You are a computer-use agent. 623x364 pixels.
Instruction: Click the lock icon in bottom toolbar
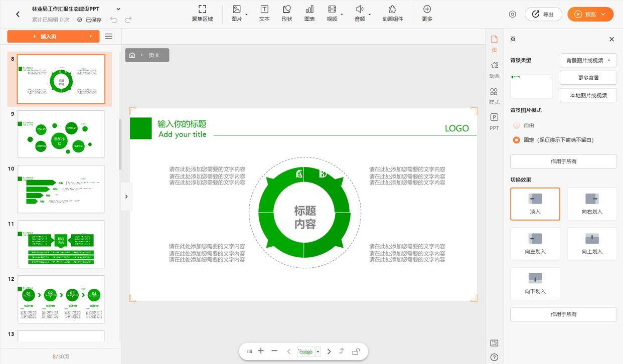pos(356,351)
